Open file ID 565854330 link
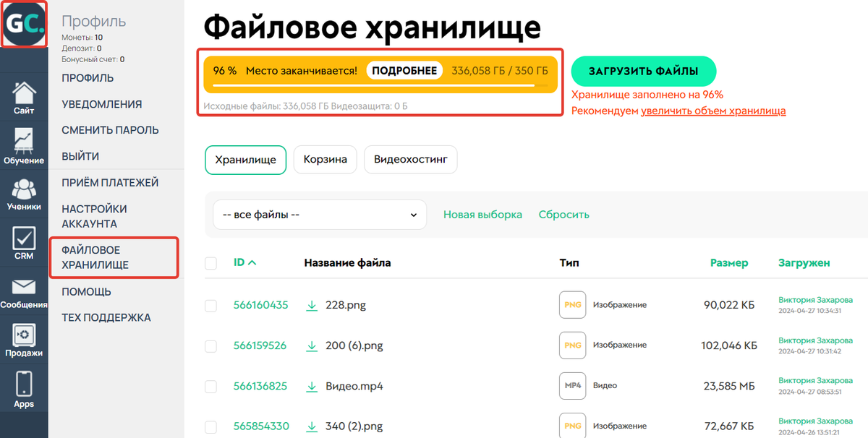The width and height of the screenshot is (868, 438). click(x=261, y=426)
